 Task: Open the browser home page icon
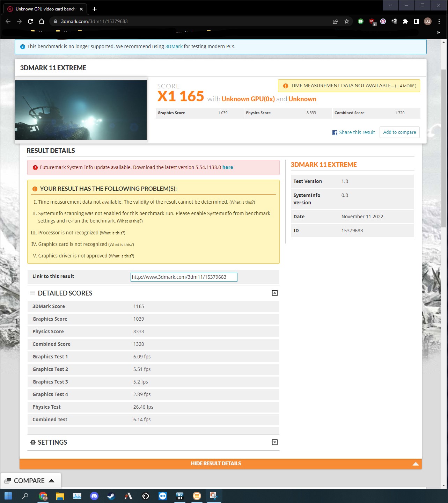[x=42, y=21]
